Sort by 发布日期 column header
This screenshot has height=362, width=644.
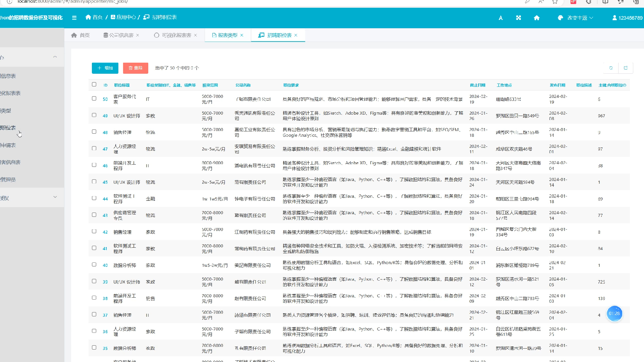click(x=557, y=85)
